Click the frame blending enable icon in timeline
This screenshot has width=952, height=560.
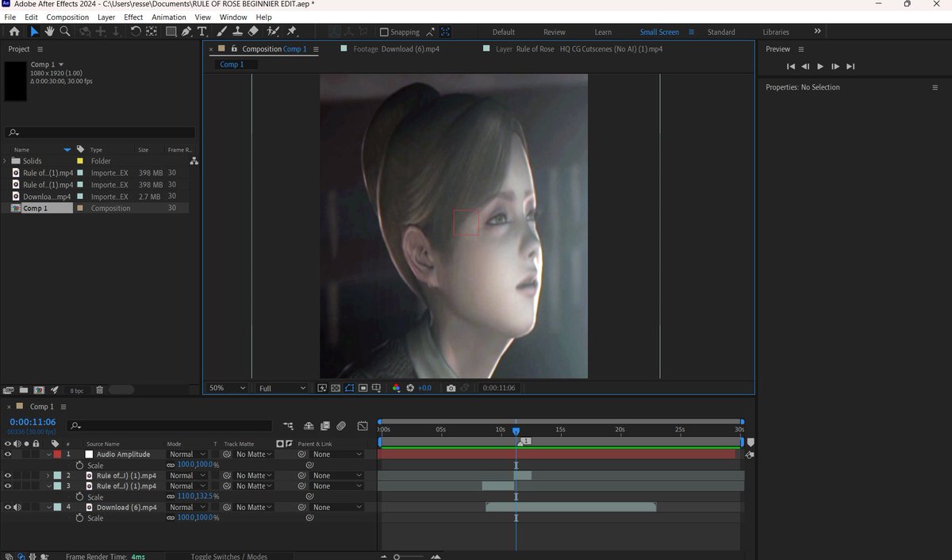click(324, 426)
